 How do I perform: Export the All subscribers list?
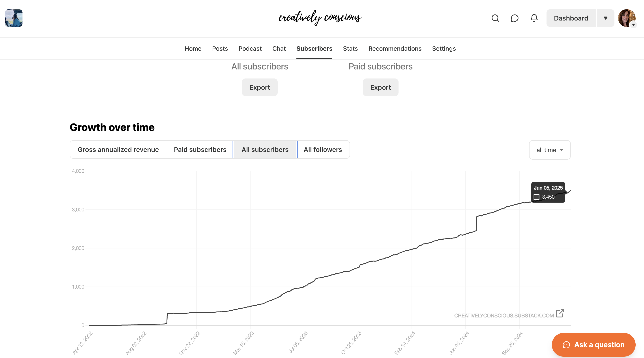[260, 88]
